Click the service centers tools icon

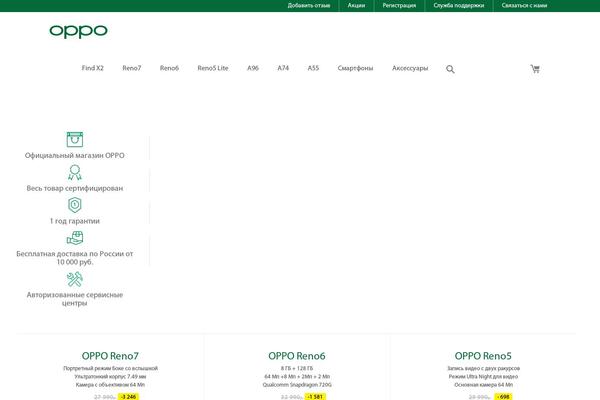click(x=75, y=279)
